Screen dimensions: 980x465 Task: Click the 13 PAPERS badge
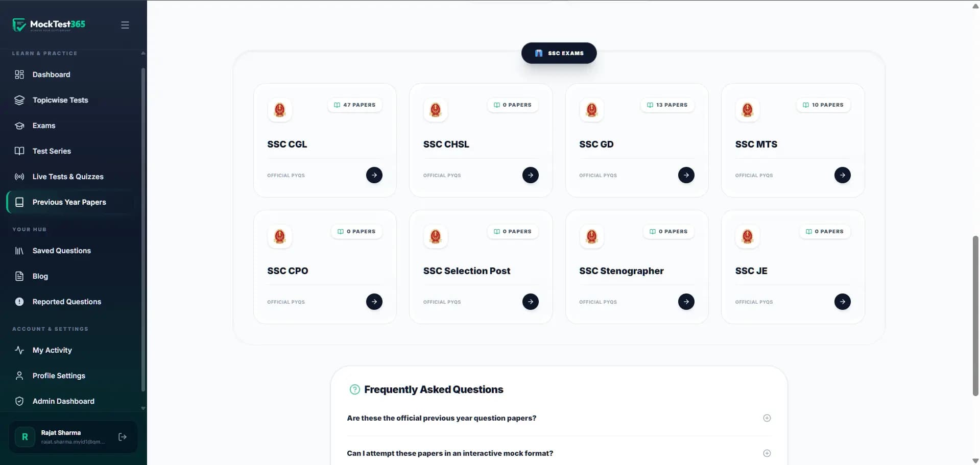click(x=667, y=105)
